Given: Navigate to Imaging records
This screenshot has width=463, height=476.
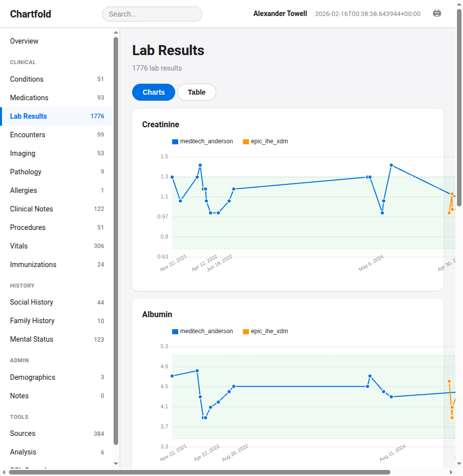Looking at the screenshot, I should pos(23,153).
